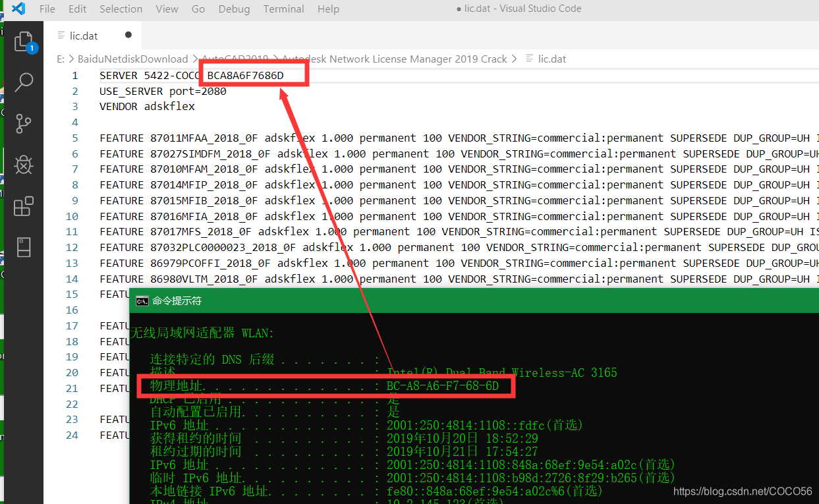Open the Terminal menu

(283, 9)
